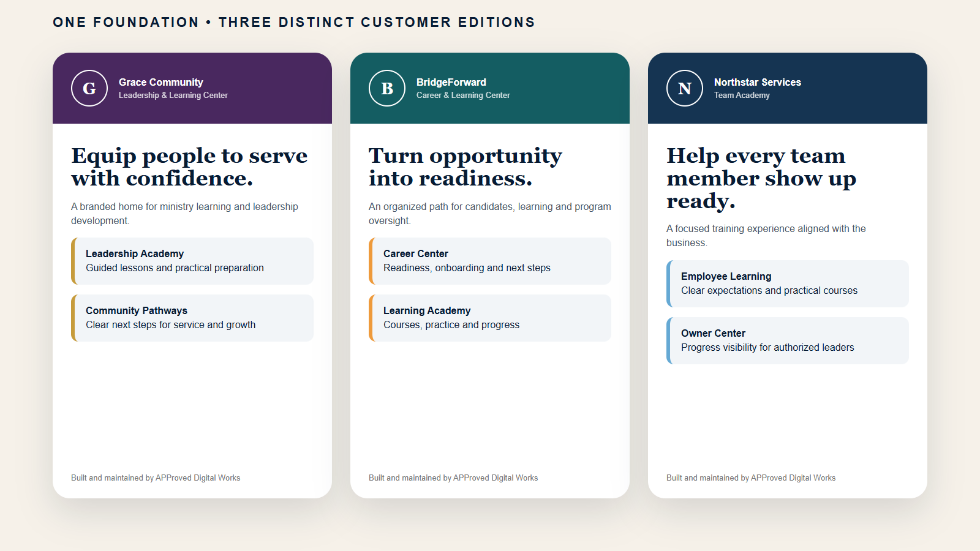Click the 'Team Academy' subtitle
980x551 pixels.
point(742,96)
